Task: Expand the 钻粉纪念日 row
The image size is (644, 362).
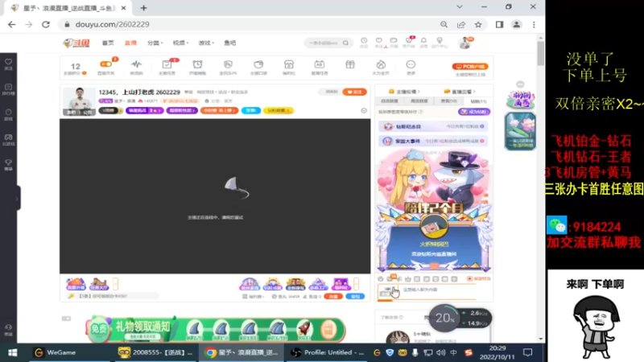Action: pyautogui.click(x=433, y=126)
